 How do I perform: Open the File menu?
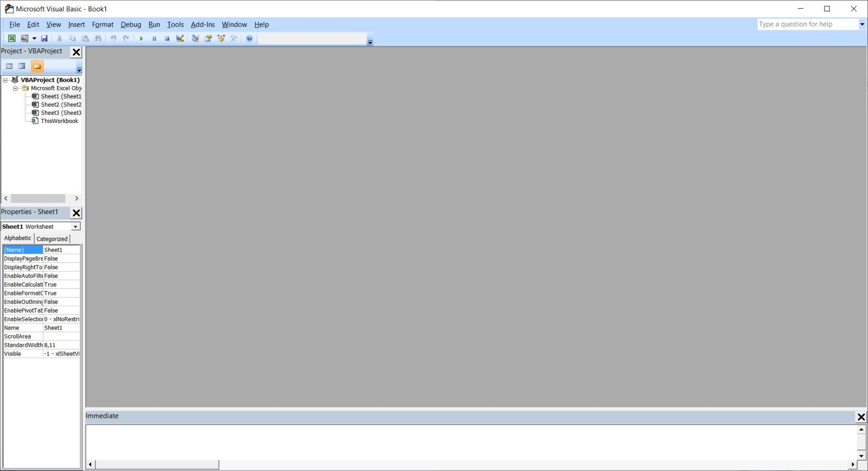(15, 24)
